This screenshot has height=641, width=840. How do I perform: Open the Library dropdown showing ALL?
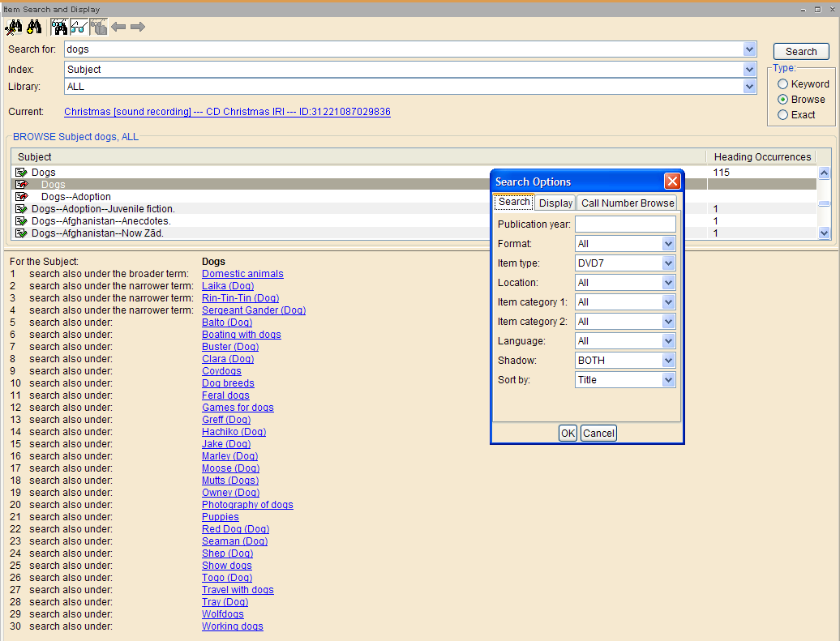pyautogui.click(x=749, y=86)
